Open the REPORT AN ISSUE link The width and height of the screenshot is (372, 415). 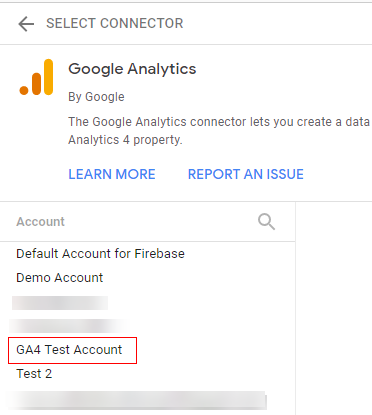[x=246, y=174]
